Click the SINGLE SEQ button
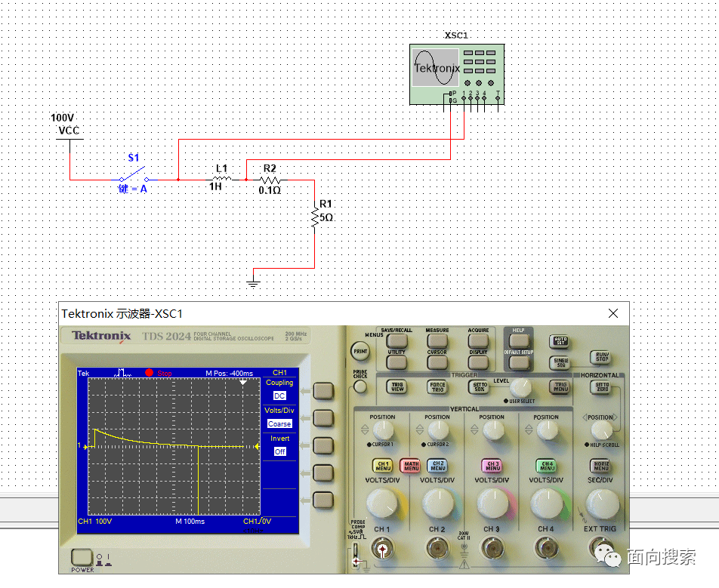The height and width of the screenshot is (588, 719). click(560, 363)
